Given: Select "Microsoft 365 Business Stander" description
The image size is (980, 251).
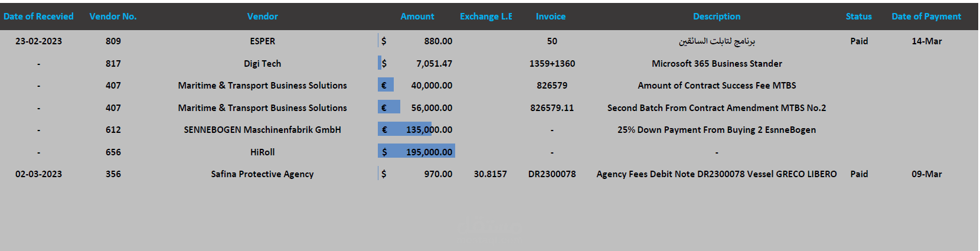Looking at the screenshot, I should (x=717, y=64).
